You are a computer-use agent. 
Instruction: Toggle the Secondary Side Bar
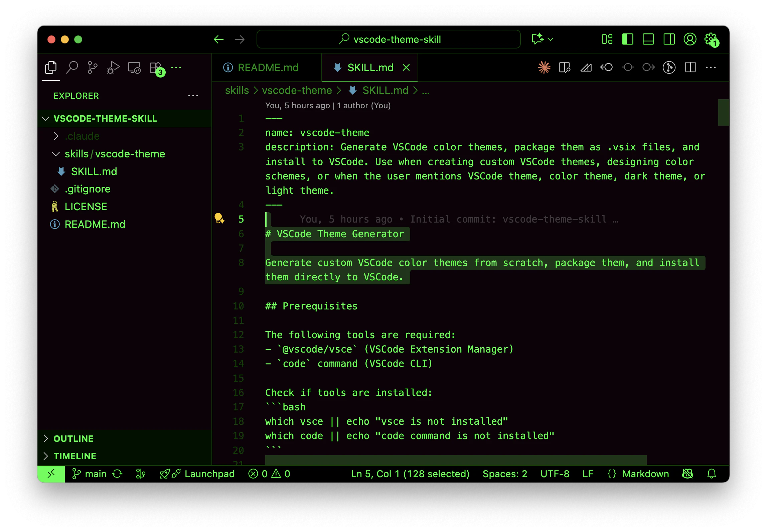click(x=669, y=39)
